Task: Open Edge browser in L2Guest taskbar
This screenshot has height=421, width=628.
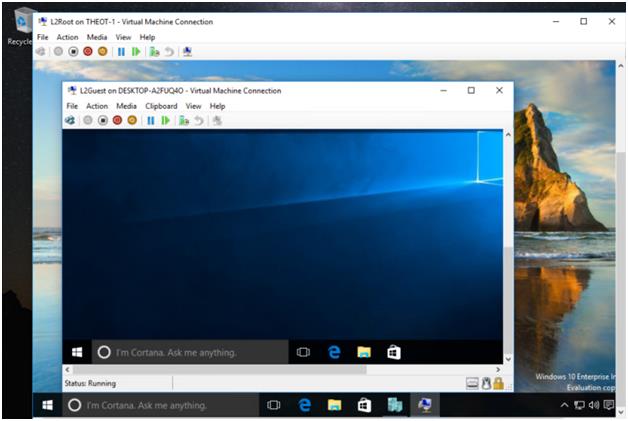Action: (334, 352)
